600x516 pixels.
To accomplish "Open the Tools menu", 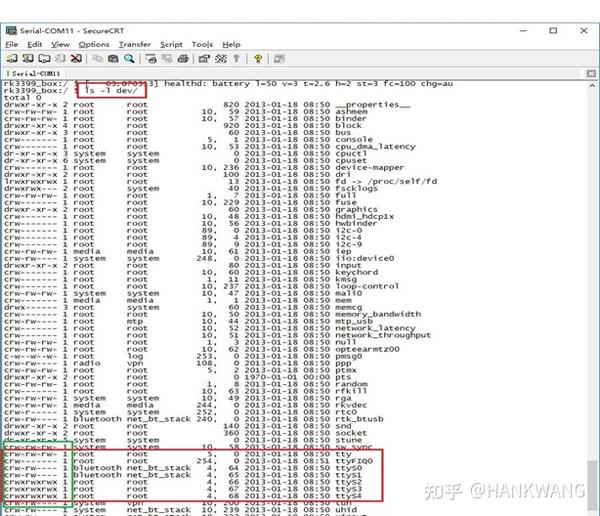I will pyautogui.click(x=202, y=44).
